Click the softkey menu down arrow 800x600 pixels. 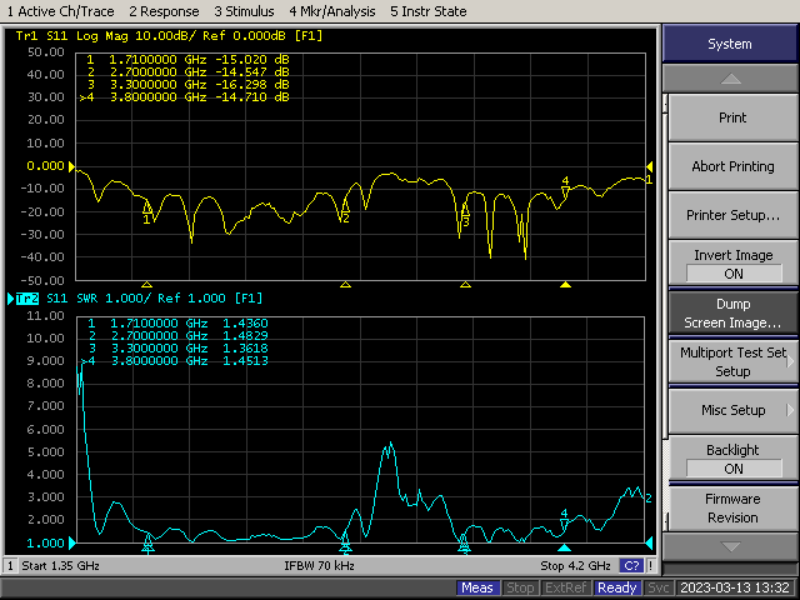[731, 546]
